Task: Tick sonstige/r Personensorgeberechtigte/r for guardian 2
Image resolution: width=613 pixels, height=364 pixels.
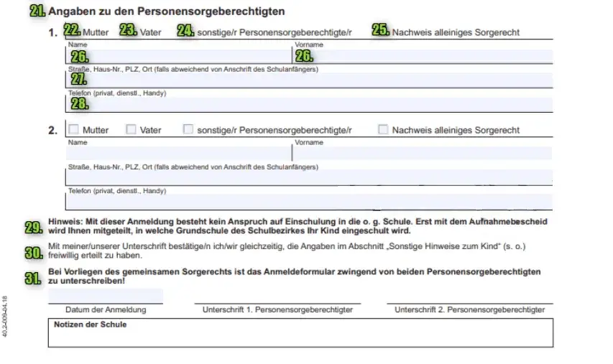Action: point(188,130)
